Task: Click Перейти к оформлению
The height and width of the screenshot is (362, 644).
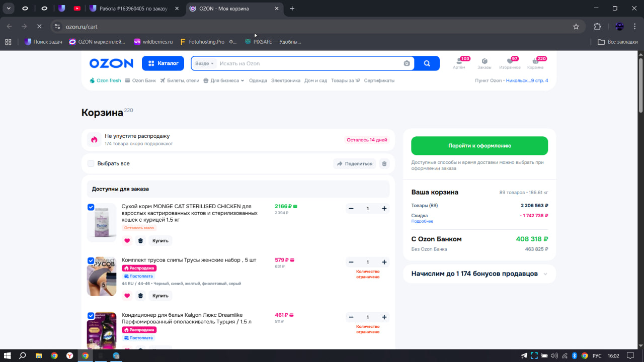Action: 479,146
